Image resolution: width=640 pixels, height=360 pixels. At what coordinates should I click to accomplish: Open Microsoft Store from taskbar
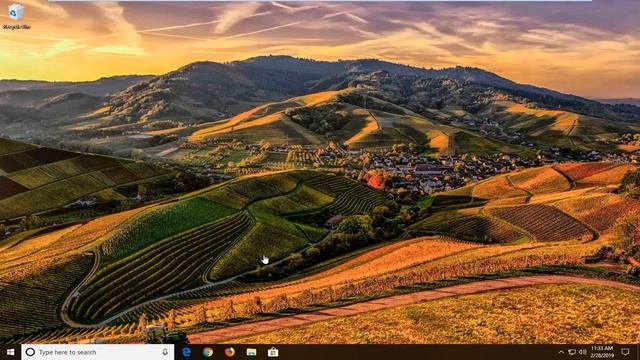click(x=273, y=352)
